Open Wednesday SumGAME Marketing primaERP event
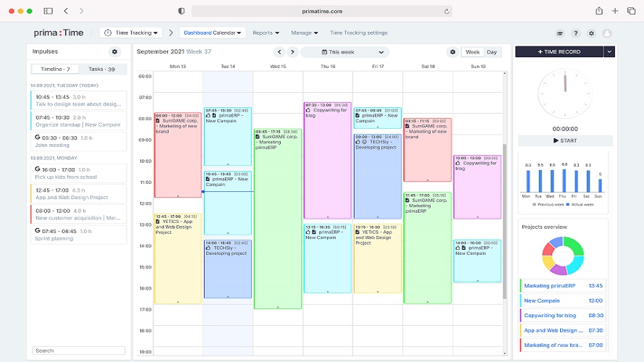Viewport: 644px width, 362px height. click(278, 219)
